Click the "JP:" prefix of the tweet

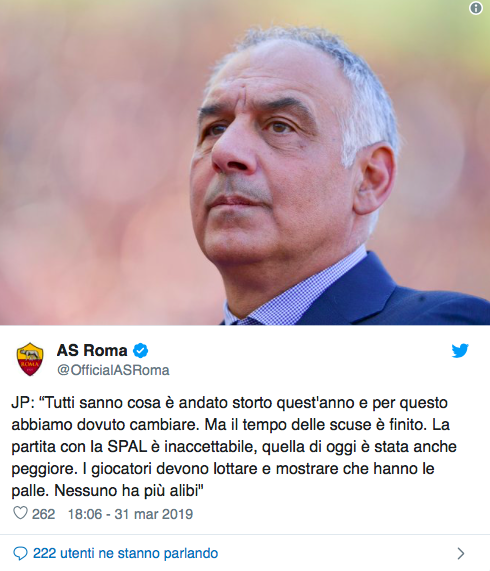click(23, 403)
